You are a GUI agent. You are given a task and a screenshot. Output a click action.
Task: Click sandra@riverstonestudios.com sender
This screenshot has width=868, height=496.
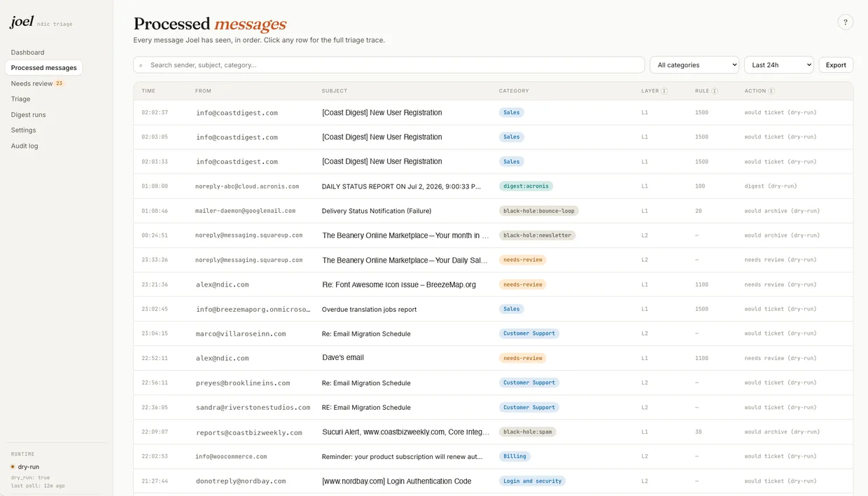click(x=253, y=408)
